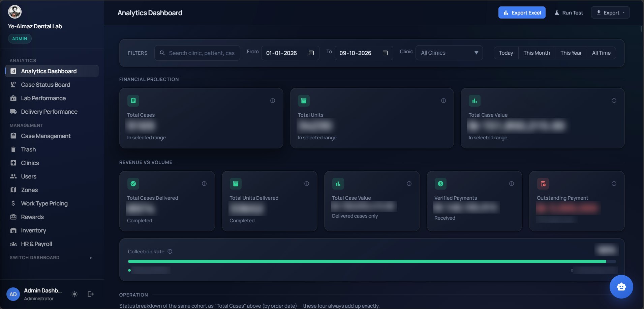Click the HR & Payroll group icon
Image resolution: width=644 pixels, height=309 pixels.
pyautogui.click(x=13, y=244)
